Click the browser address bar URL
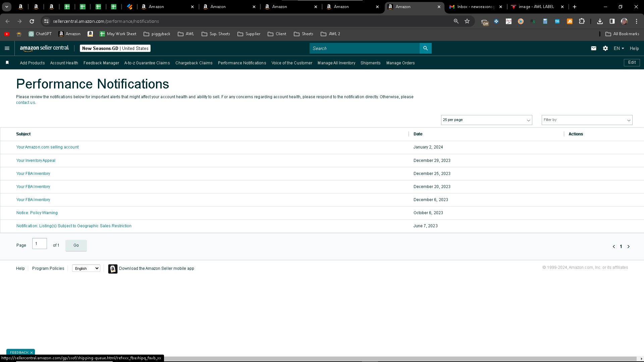 106,21
